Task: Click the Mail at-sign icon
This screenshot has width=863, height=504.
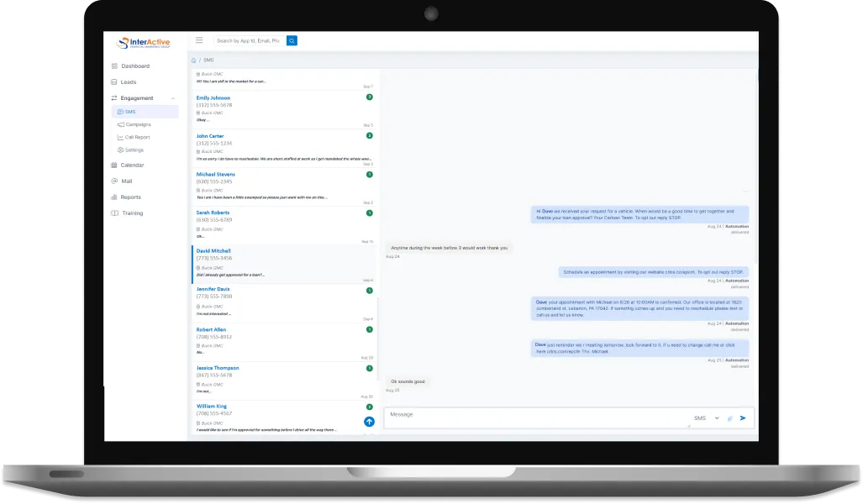Action: click(114, 181)
